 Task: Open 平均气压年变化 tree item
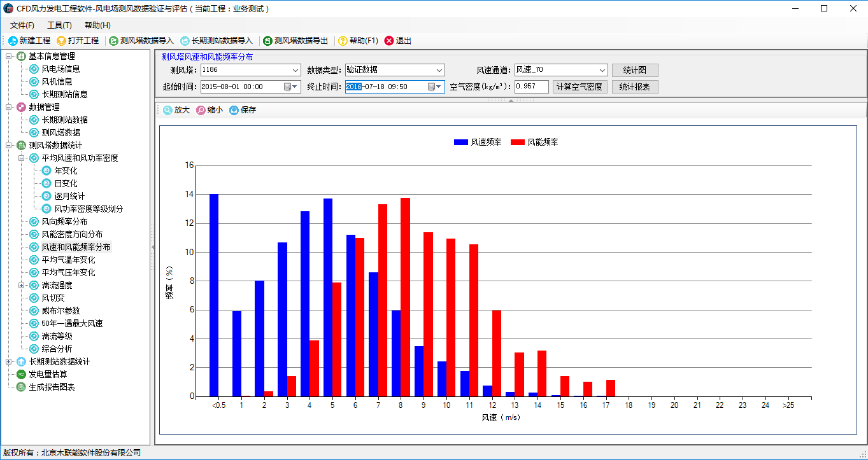click(68, 272)
